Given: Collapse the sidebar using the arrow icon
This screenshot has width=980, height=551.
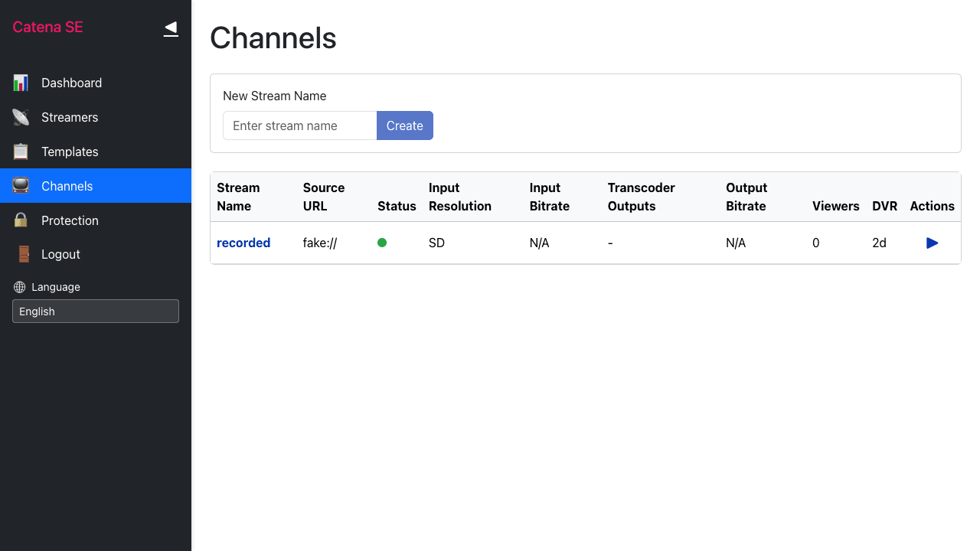Looking at the screenshot, I should click(x=170, y=28).
